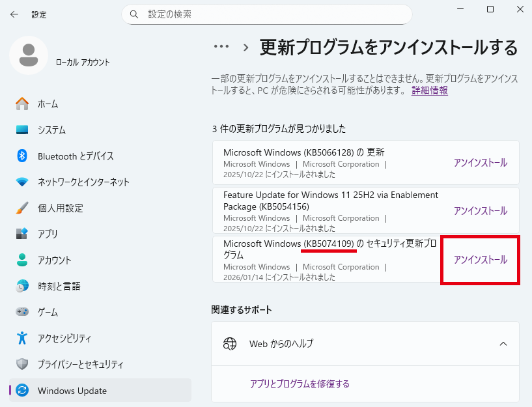The image size is (532, 407).
Task: Uninstall the KB5054156 Feature Update
Action: click(x=480, y=211)
